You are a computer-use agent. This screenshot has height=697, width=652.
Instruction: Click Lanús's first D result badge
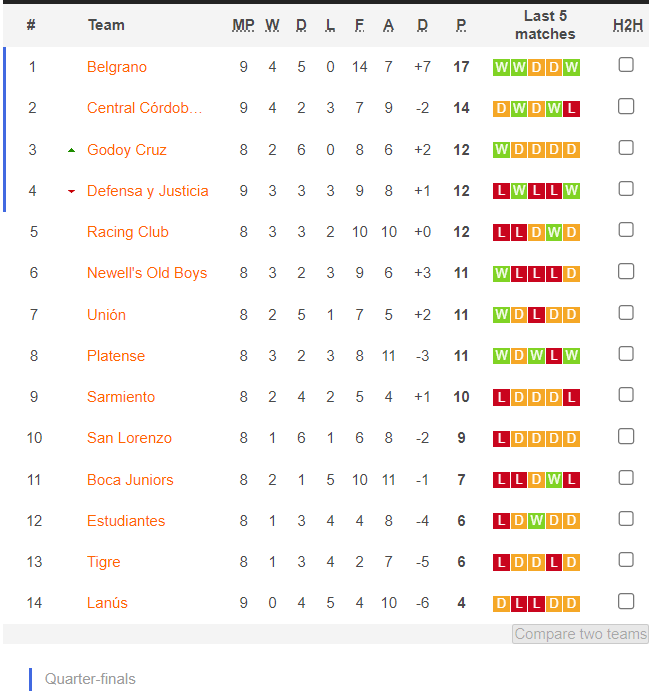501,603
